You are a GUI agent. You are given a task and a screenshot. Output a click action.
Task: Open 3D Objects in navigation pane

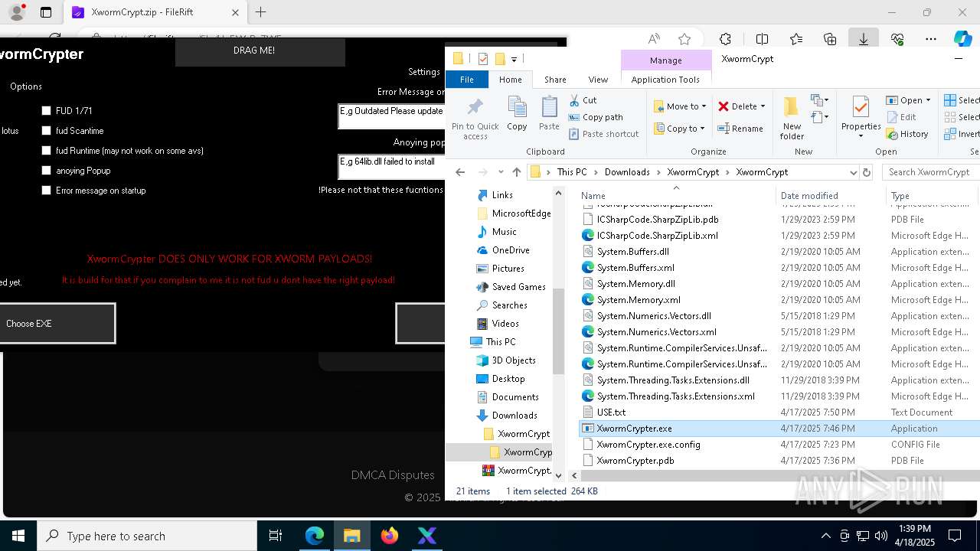[x=513, y=360]
